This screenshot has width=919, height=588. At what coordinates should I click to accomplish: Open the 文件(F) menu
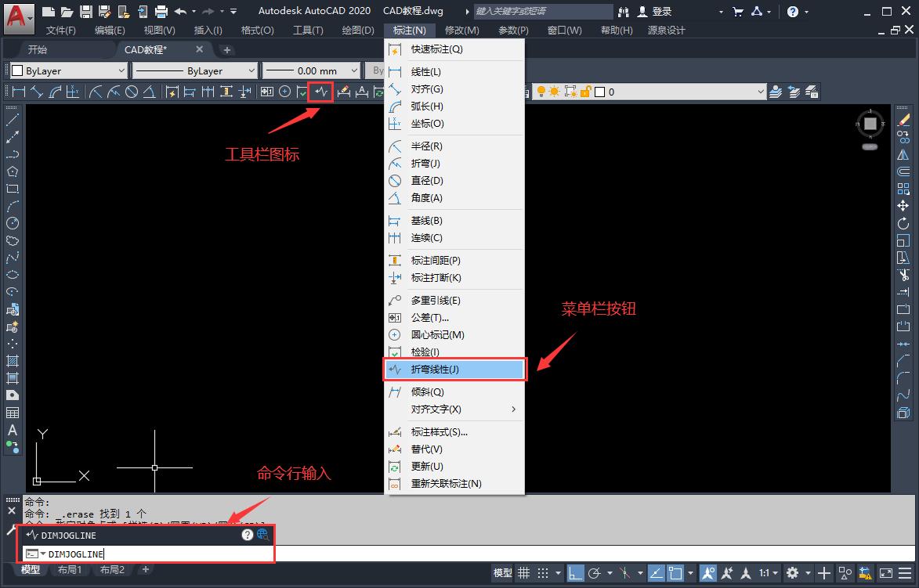pyautogui.click(x=61, y=30)
